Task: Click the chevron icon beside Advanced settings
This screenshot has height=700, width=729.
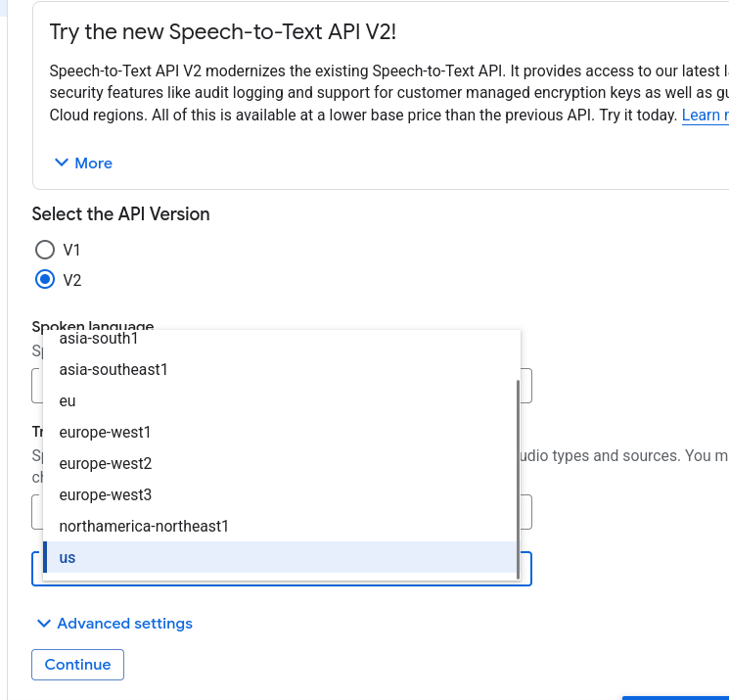Action: (x=43, y=624)
